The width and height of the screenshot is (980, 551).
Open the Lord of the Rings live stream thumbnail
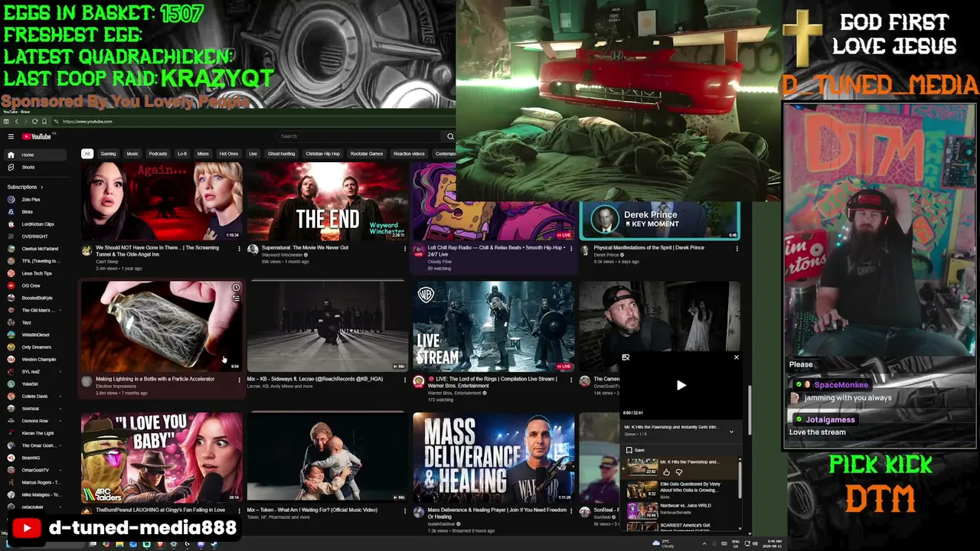tap(493, 326)
